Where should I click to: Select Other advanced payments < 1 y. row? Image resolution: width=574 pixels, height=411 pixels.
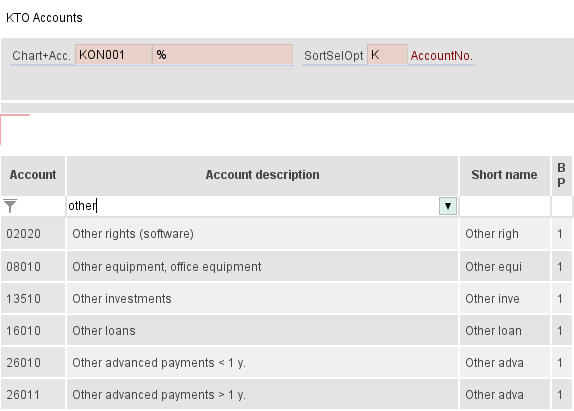coord(286,363)
